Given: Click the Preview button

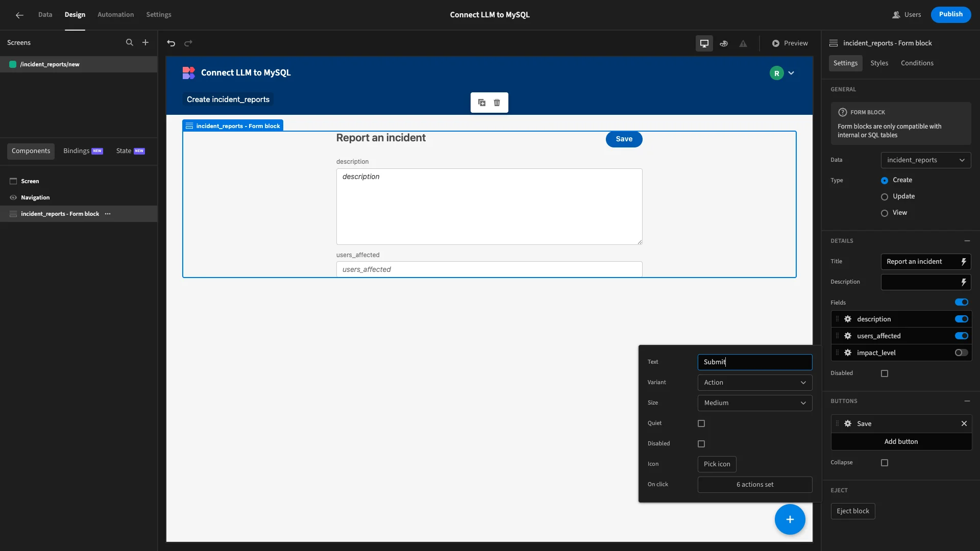Looking at the screenshot, I should point(790,43).
